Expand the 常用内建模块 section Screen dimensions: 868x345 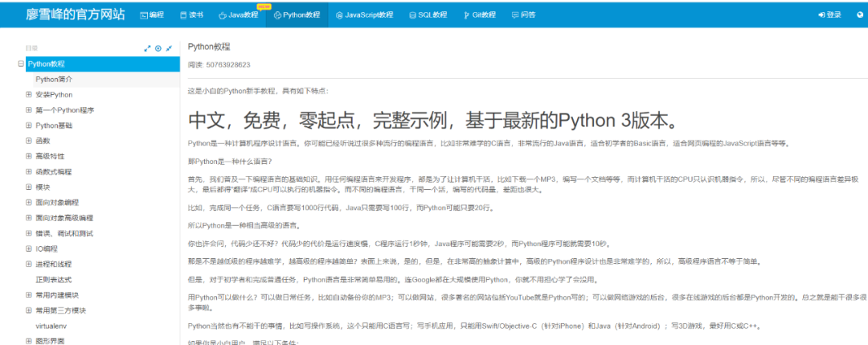tap(29, 294)
